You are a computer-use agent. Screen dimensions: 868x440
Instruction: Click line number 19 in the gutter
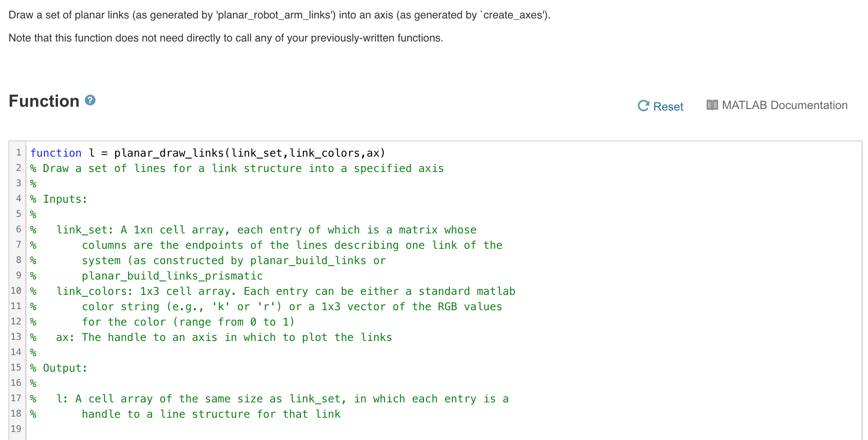click(x=16, y=429)
